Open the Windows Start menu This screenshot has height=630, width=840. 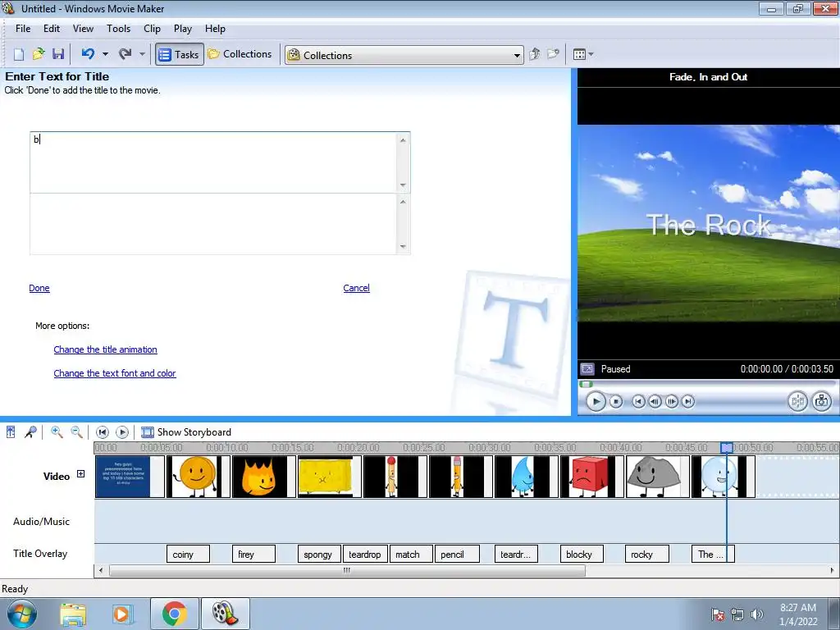click(x=21, y=614)
